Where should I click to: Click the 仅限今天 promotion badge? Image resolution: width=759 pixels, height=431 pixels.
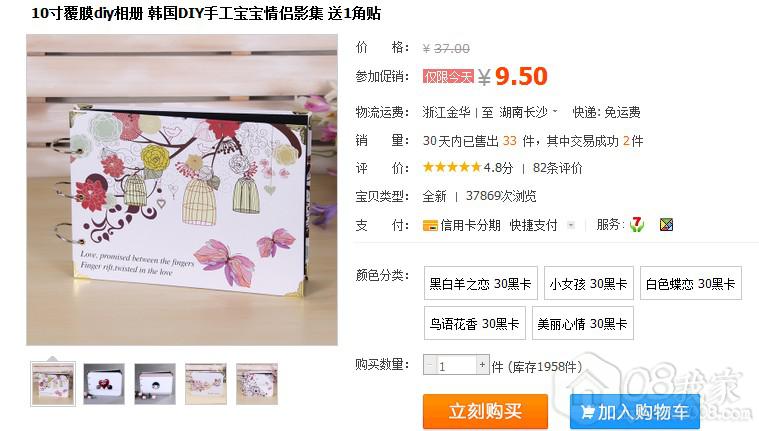(x=448, y=77)
